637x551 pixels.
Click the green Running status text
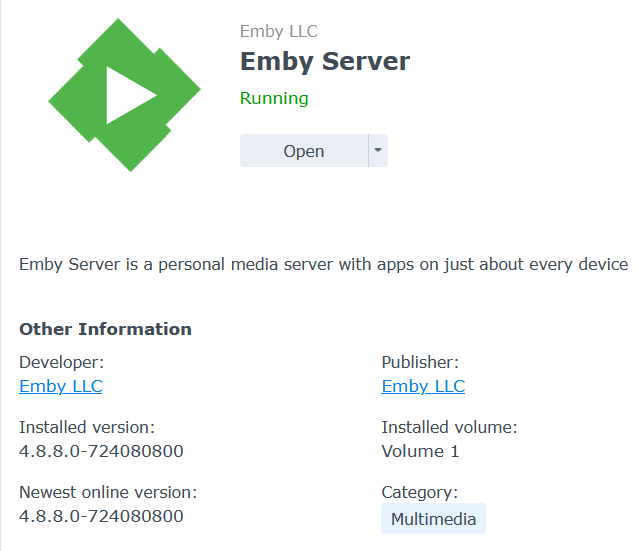click(274, 98)
